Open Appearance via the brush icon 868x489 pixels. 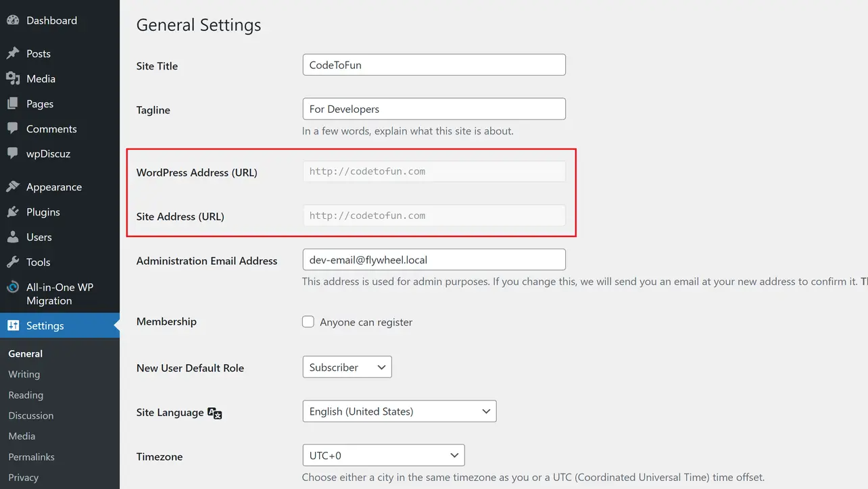pos(14,186)
